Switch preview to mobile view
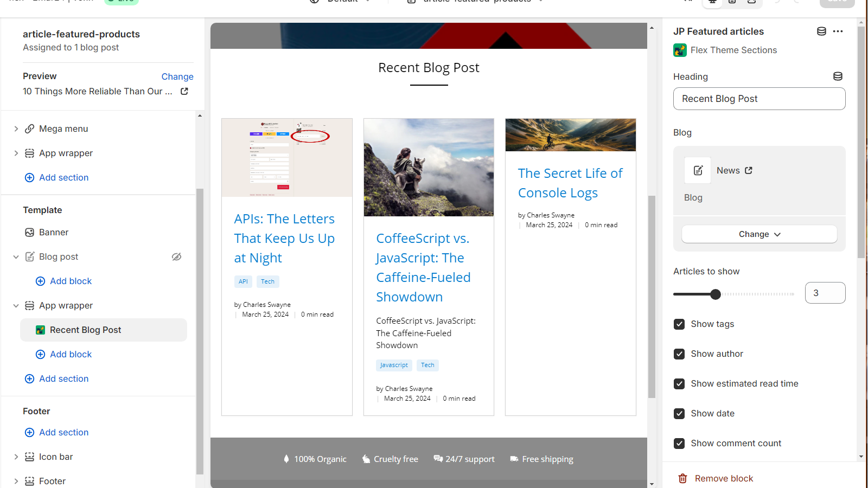Viewport: 868px width, 488px height. pos(731,2)
